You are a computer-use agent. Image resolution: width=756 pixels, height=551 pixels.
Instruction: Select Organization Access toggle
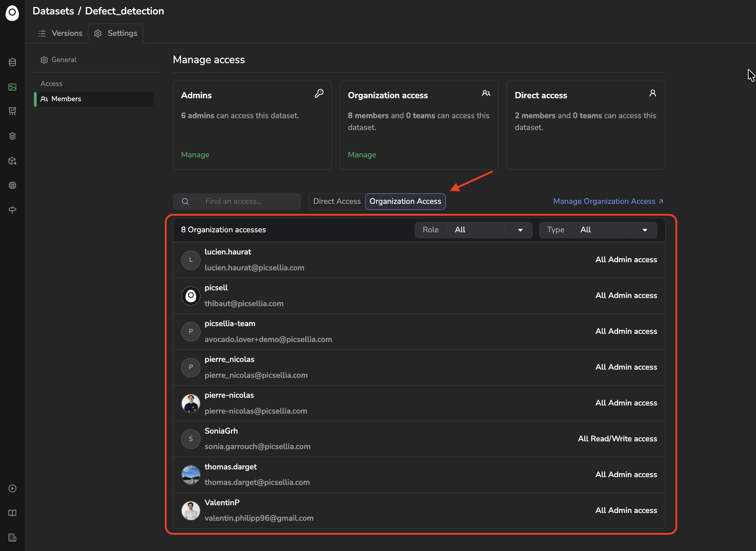(405, 201)
